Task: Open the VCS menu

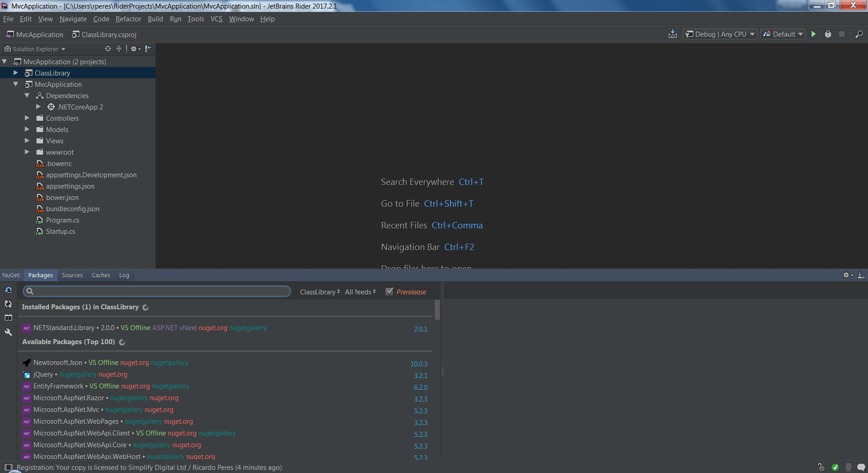Action: (x=217, y=19)
